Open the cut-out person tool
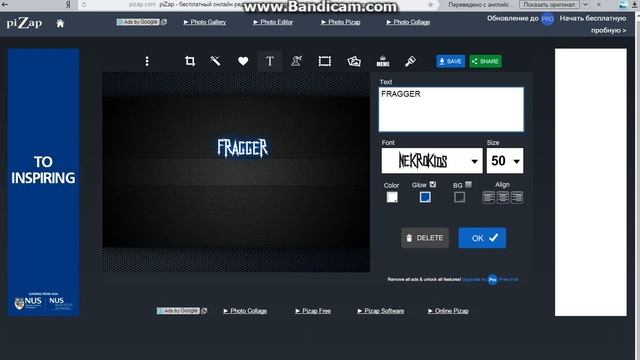 (296, 61)
